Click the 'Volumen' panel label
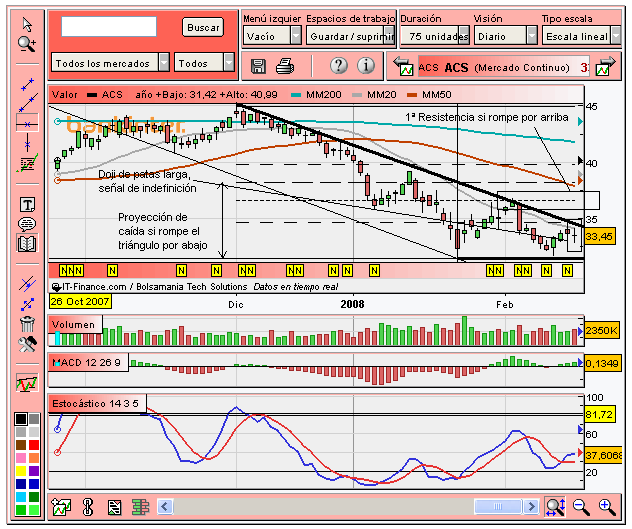This screenshot has height=529, width=632. 75,324
